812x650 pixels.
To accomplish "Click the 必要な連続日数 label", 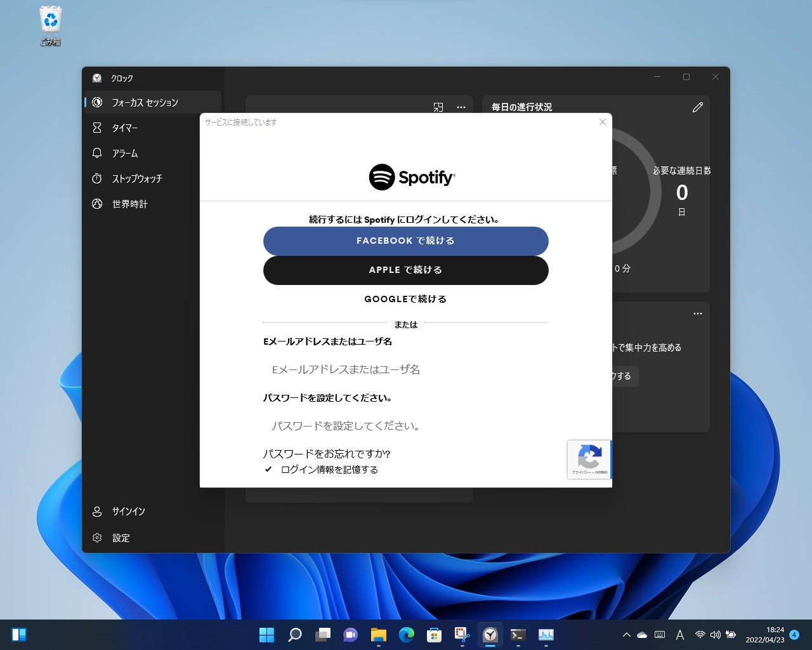I will click(x=682, y=171).
